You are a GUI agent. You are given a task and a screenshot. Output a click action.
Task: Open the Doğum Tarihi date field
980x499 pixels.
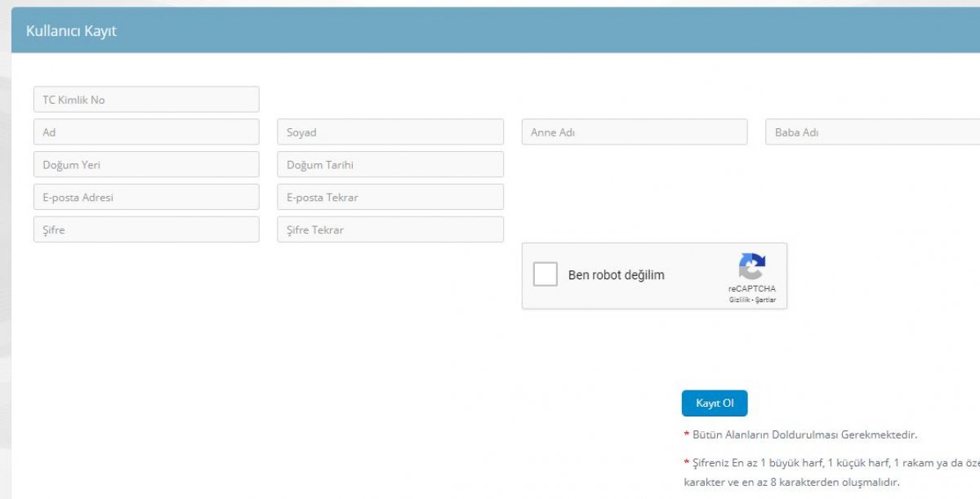tap(390, 165)
